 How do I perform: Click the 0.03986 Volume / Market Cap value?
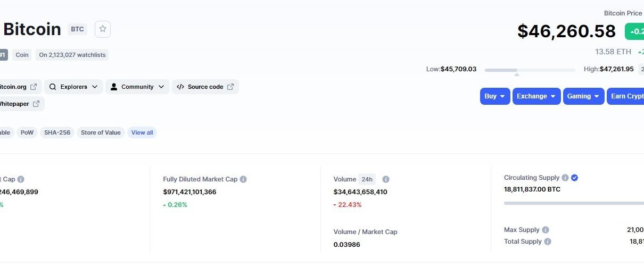tap(347, 245)
